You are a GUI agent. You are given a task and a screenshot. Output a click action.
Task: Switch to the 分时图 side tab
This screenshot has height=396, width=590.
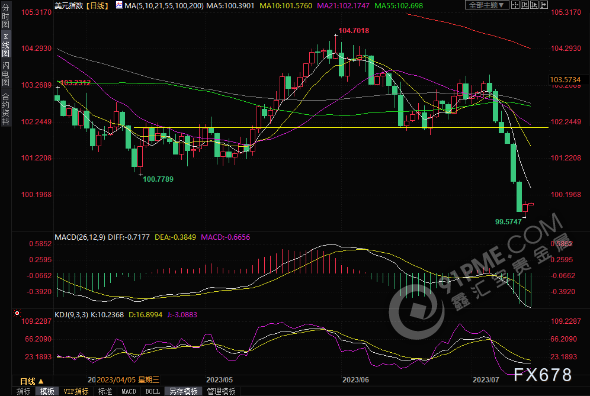point(6,15)
